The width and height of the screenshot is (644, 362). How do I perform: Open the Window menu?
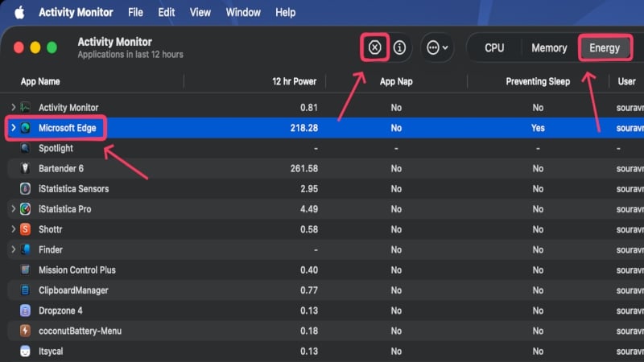(x=243, y=12)
